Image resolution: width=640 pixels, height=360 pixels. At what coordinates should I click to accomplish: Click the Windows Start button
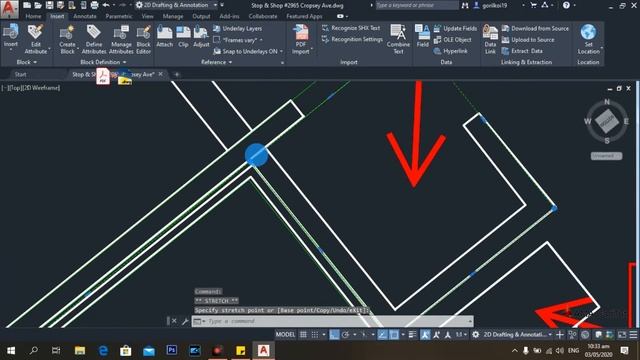point(11,350)
